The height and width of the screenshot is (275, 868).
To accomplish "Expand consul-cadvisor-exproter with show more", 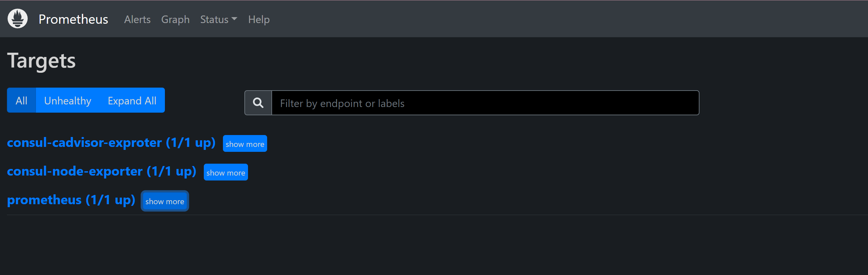I will tap(245, 144).
